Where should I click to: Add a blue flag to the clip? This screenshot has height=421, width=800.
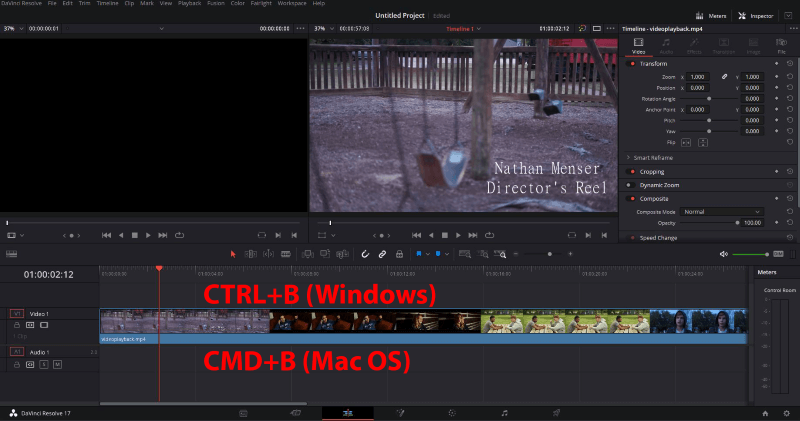point(419,254)
